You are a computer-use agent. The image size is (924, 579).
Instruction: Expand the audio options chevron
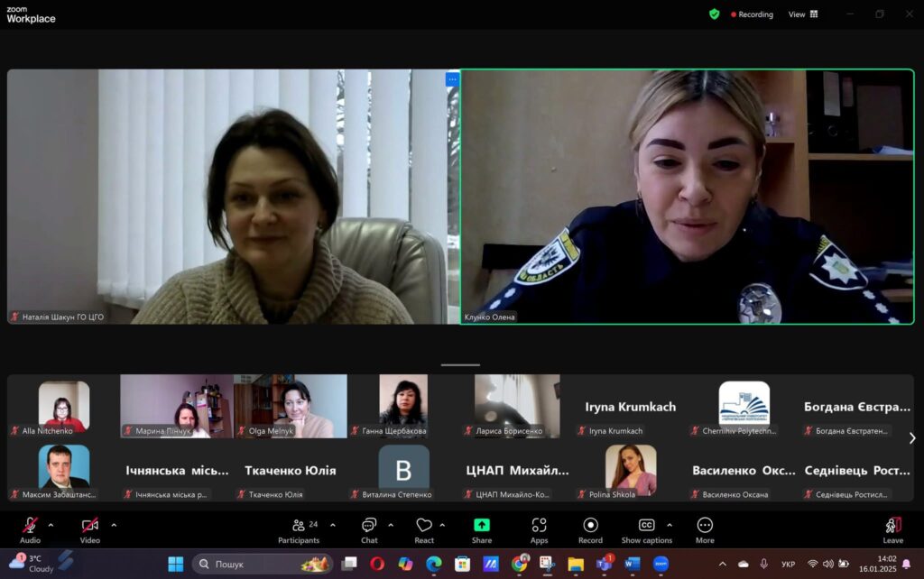click(51, 525)
